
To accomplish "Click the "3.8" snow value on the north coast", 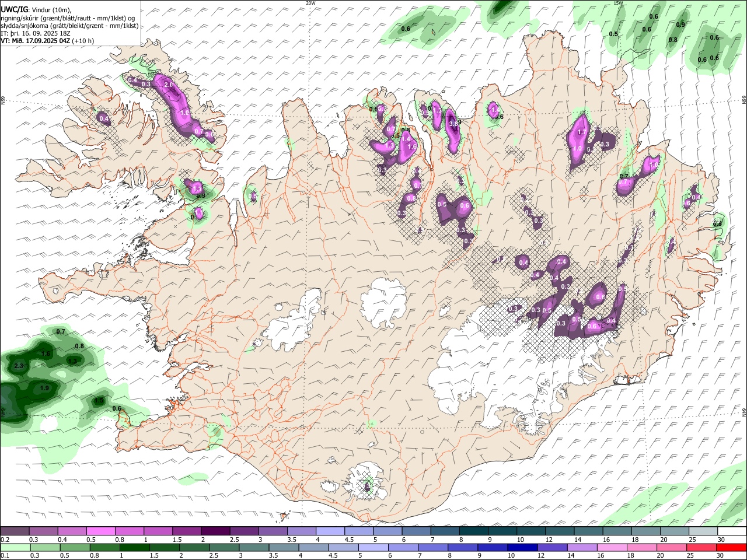I will point(453,123).
